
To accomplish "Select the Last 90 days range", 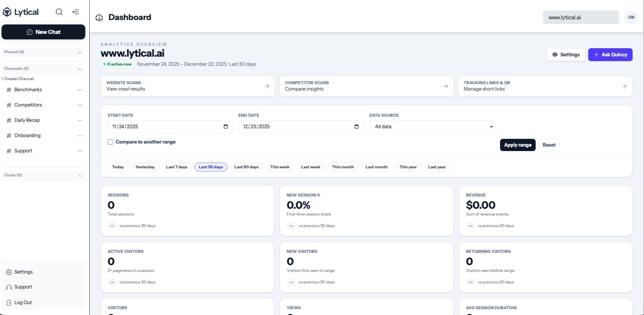I will pos(246,167).
